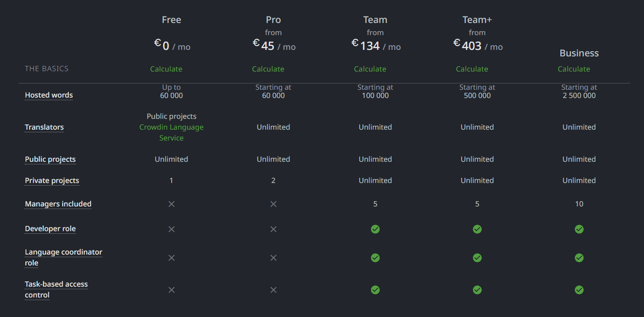Click the checkmark for Task-based access under Business
Image resolution: width=644 pixels, height=317 pixels.
[579, 290]
